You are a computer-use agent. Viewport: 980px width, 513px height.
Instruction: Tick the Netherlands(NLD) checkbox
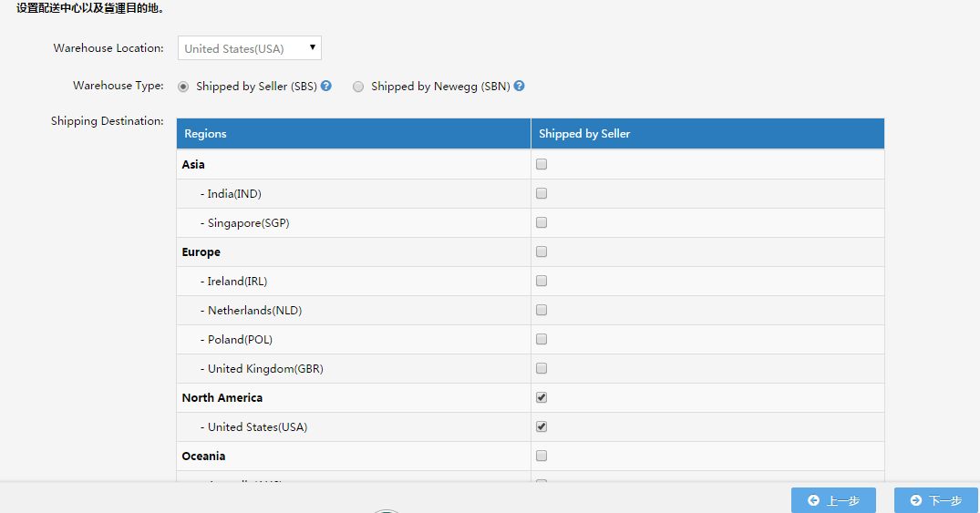[542, 311]
